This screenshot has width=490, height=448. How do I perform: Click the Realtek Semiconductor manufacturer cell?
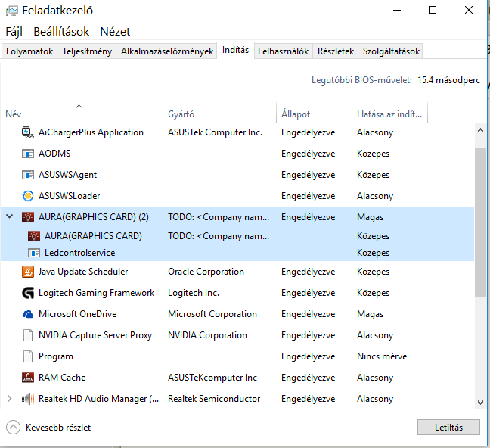point(214,399)
